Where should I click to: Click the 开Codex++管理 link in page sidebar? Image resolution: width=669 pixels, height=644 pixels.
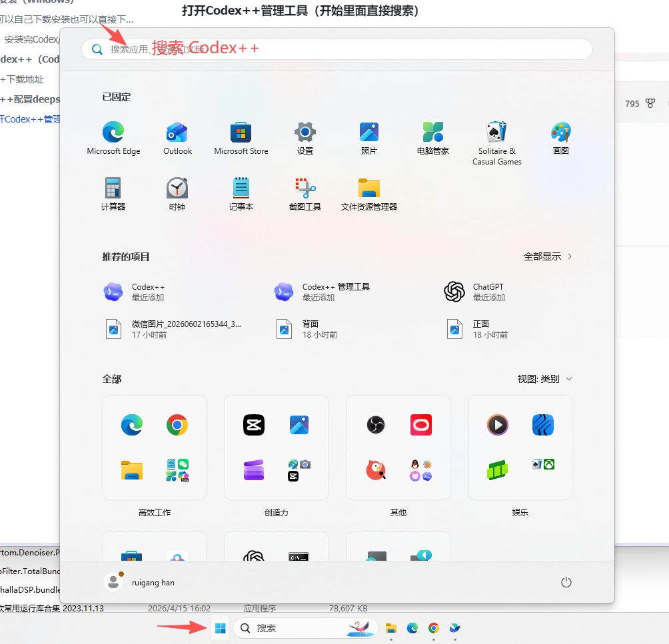[x=30, y=119]
